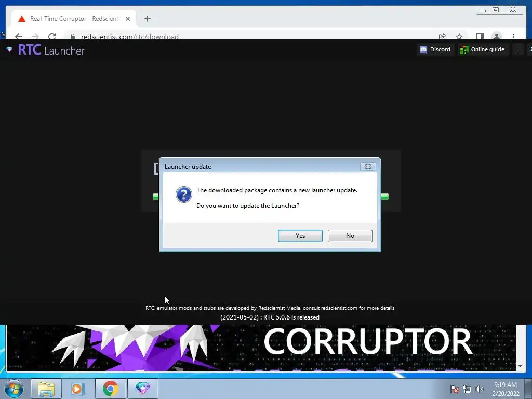Go forward in Chrome browser
532x399 pixels.
35,36
